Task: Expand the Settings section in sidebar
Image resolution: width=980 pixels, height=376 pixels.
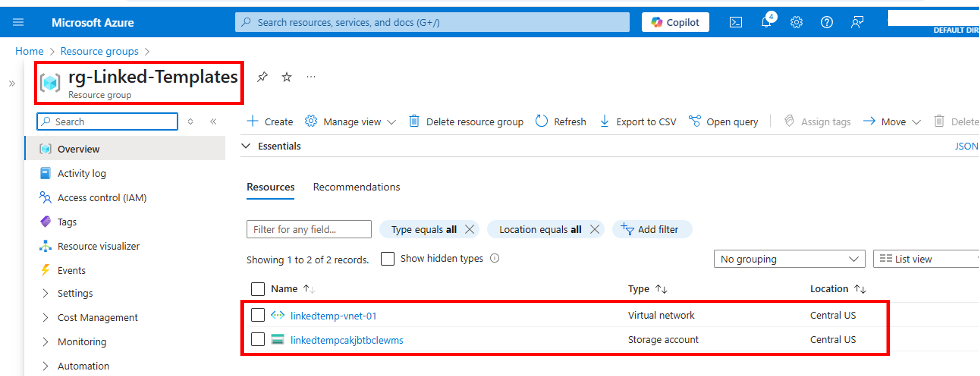Action: tap(75, 293)
